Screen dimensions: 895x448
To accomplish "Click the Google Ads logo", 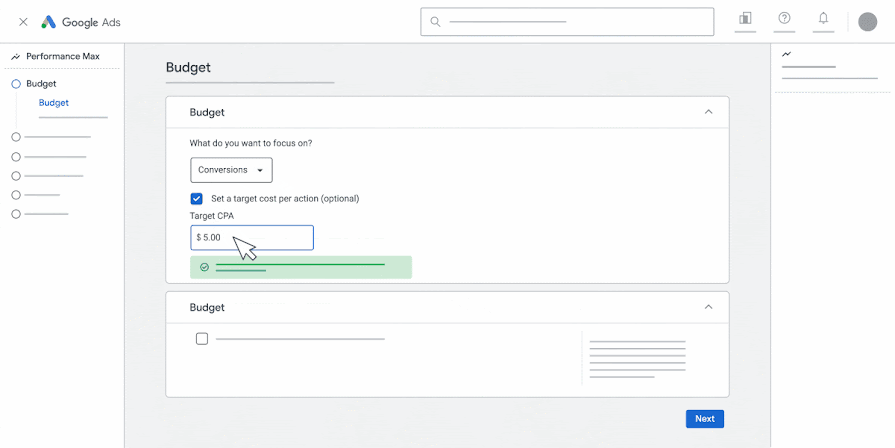I will click(x=80, y=22).
